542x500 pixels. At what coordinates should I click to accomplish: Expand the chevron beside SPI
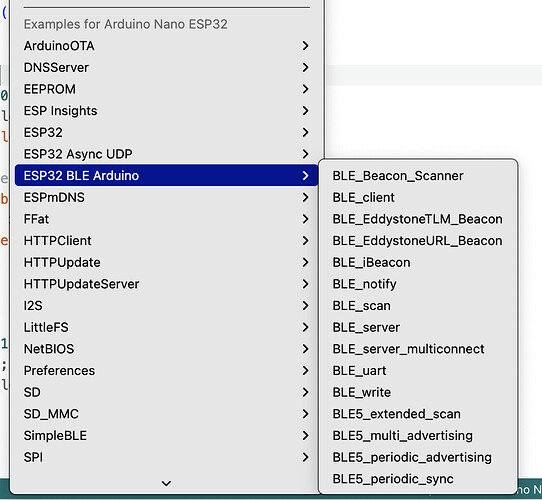point(305,457)
